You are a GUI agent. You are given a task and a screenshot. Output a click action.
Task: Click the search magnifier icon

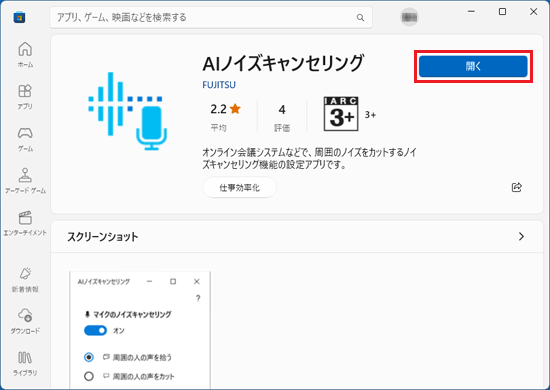coord(360,17)
